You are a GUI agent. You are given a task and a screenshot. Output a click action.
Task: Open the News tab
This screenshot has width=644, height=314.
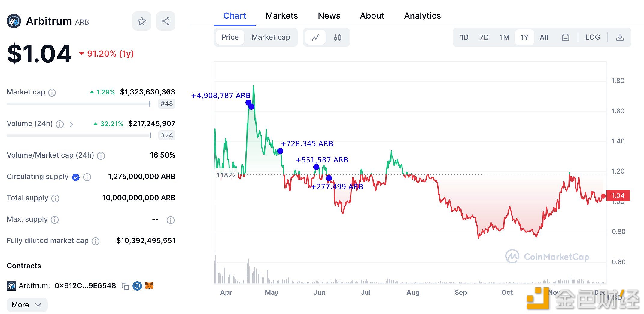coord(329,16)
